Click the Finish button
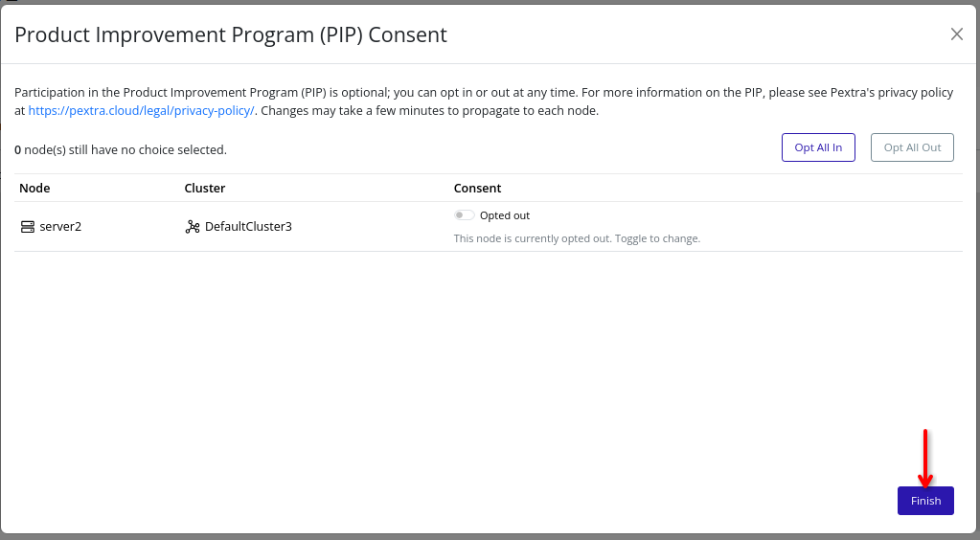 click(925, 501)
